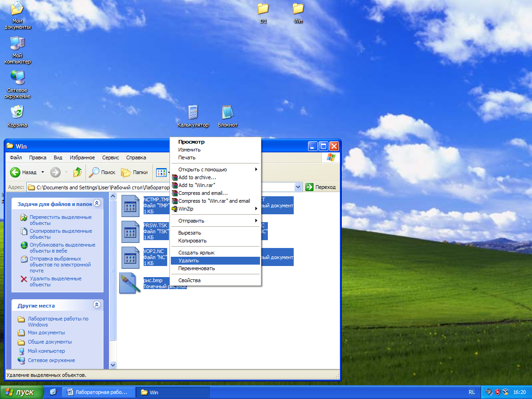Click Переместить выделенные объекты link
This screenshot has width=532, height=399.
[x=60, y=220]
